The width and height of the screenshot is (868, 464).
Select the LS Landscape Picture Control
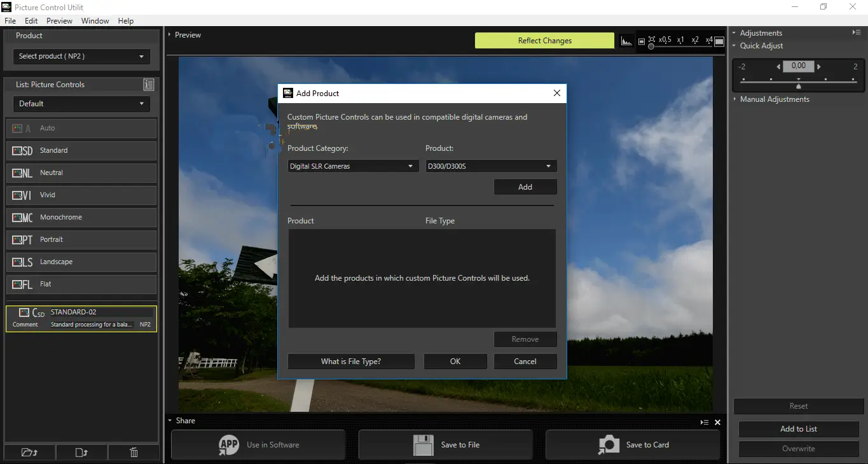click(81, 262)
